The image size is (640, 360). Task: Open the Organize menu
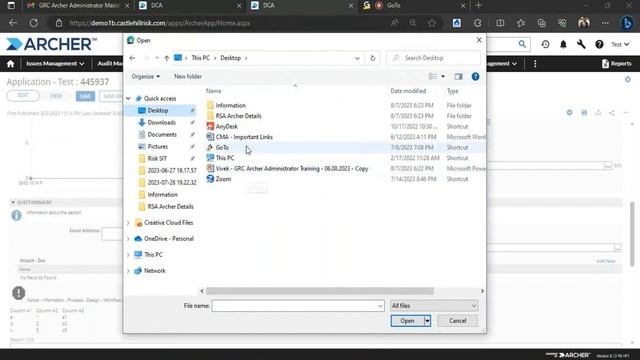145,76
